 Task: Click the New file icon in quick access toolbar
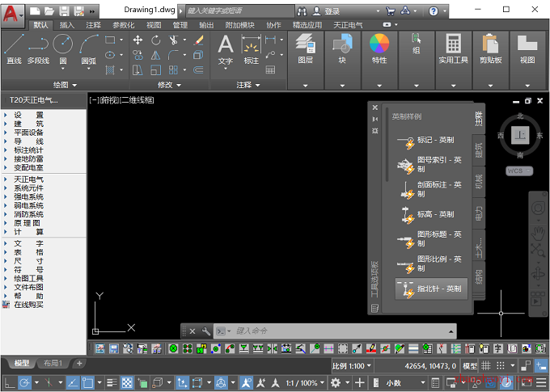tap(35, 11)
